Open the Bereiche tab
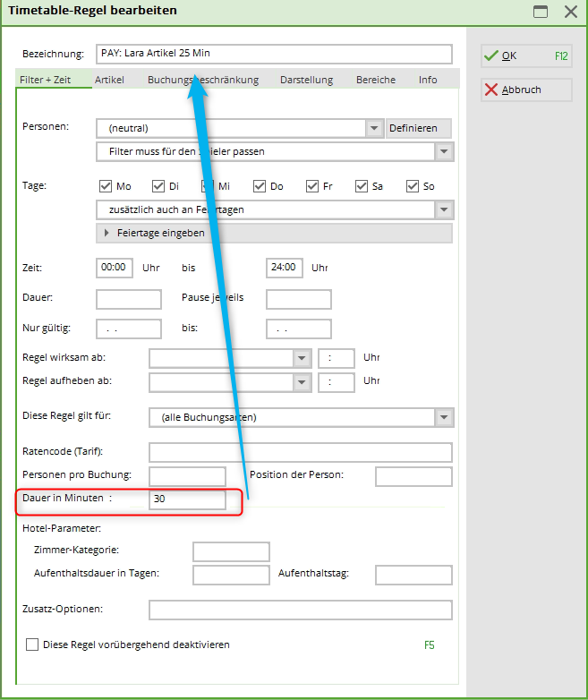Image resolution: width=588 pixels, height=700 pixels. pos(375,80)
